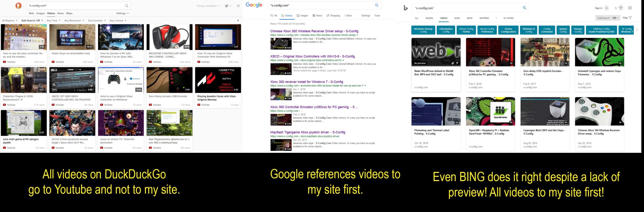Click YouTube icon under 'Install Ouya on Android'

tap(53, 62)
